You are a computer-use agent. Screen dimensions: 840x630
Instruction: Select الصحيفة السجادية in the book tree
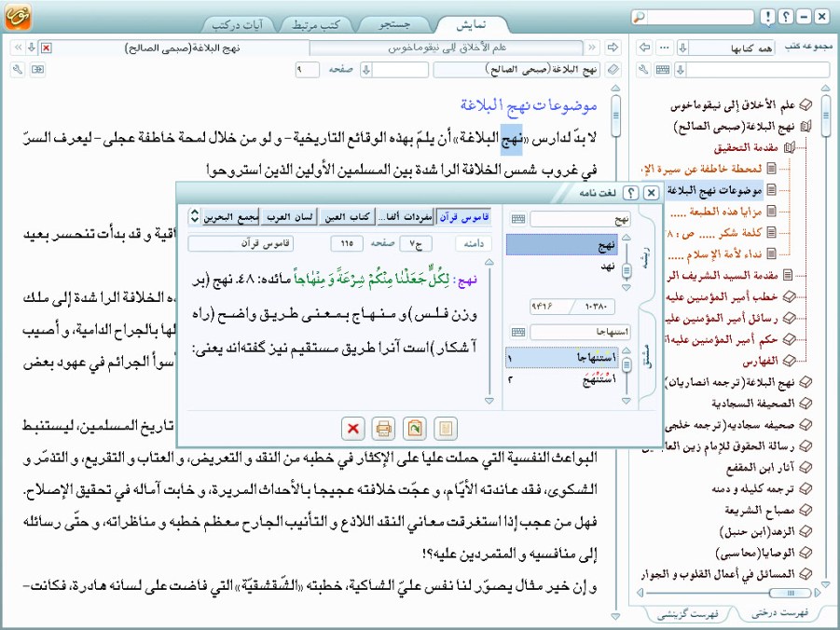(753, 403)
